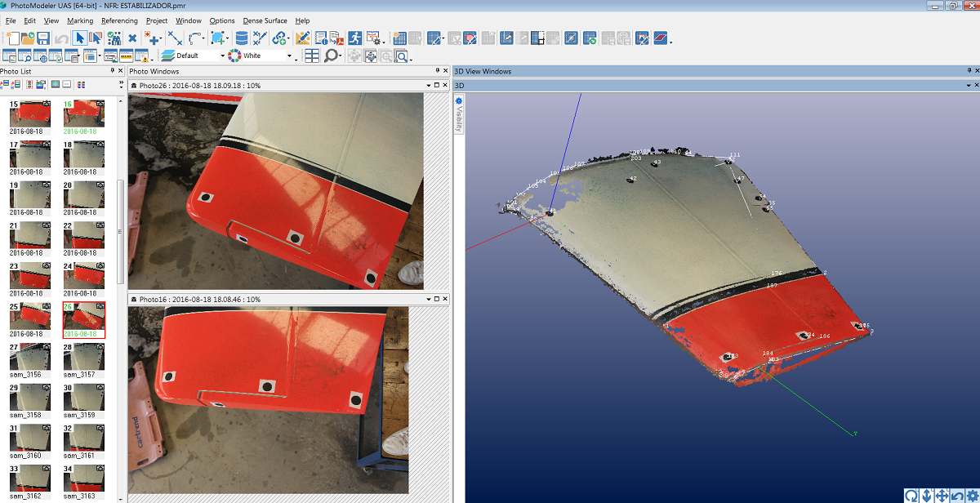Click the rotate icon in 3D view
The image size is (980, 503).
pyautogui.click(x=911, y=496)
